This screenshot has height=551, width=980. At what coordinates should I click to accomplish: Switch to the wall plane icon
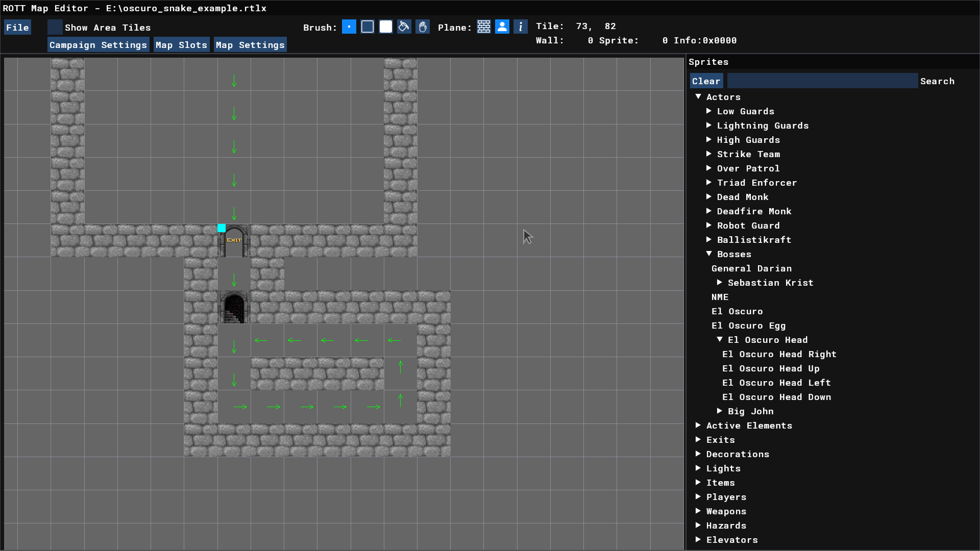484,27
